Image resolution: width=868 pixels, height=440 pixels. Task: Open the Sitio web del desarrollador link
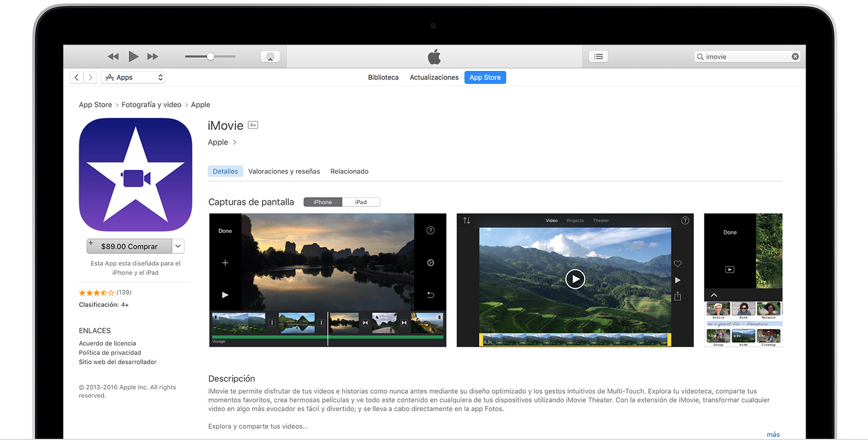[x=117, y=362]
